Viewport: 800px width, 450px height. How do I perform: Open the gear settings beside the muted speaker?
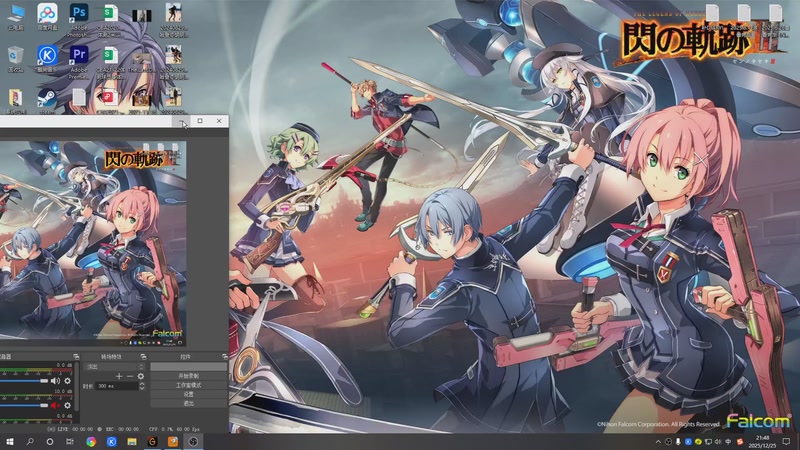coord(67,405)
